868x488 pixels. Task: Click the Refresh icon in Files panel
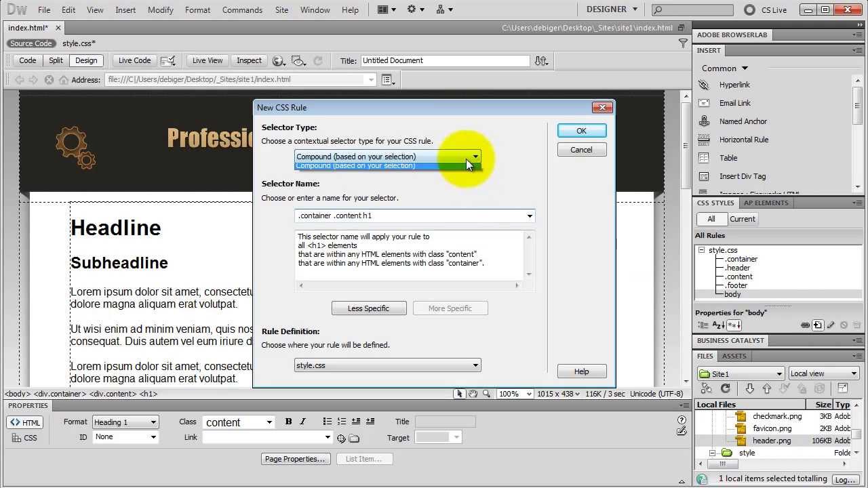(x=725, y=388)
